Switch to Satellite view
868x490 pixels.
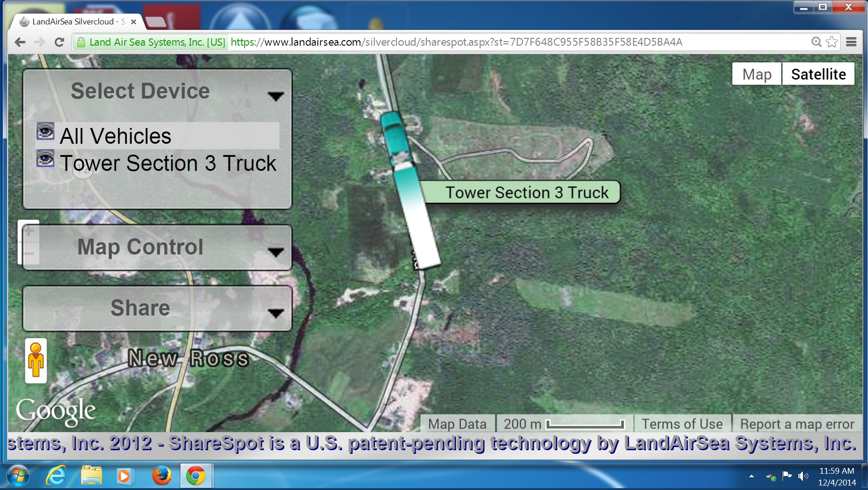click(818, 74)
